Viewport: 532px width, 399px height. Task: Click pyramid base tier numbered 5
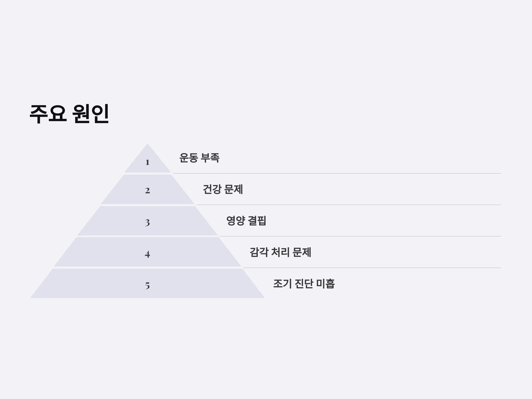(x=147, y=284)
